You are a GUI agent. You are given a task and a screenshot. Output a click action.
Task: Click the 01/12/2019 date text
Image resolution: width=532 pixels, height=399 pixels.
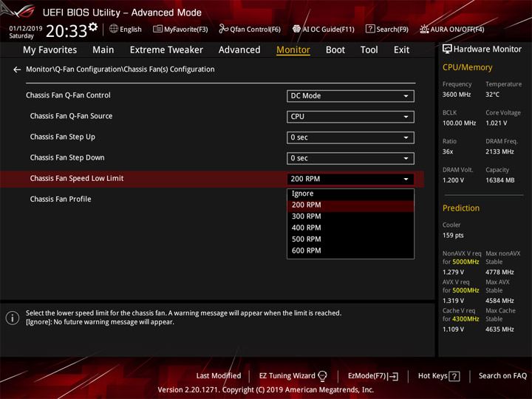(x=25, y=28)
